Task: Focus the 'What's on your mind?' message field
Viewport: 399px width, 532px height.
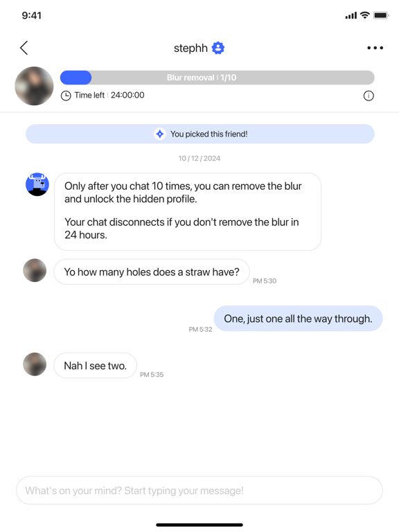Action: click(199, 490)
